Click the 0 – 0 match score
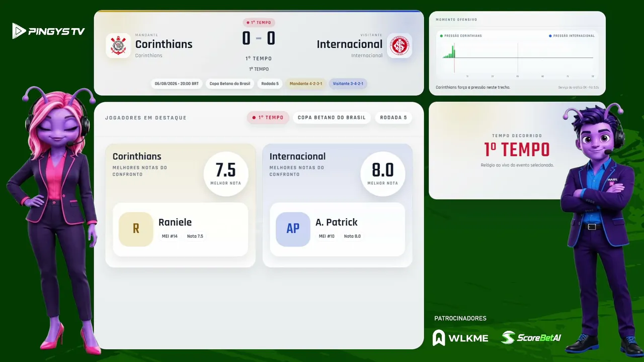Viewport: 644px width, 362px height. tap(259, 39)
